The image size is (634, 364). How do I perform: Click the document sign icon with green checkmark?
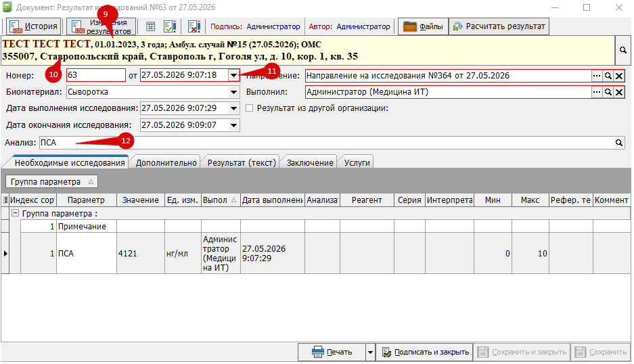(x=170, y=26)
